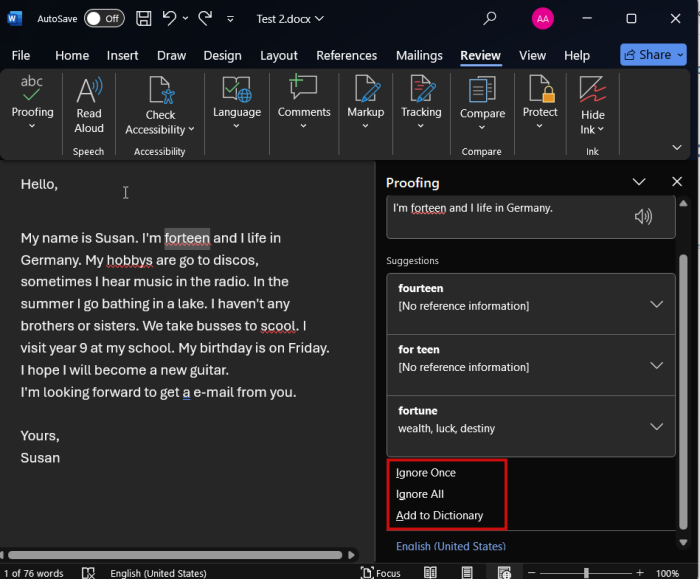This screenshot has height=579, width=700.
Task: Click the Proofing pane vertical scrollbar
Action: click(x=683, y=392)
